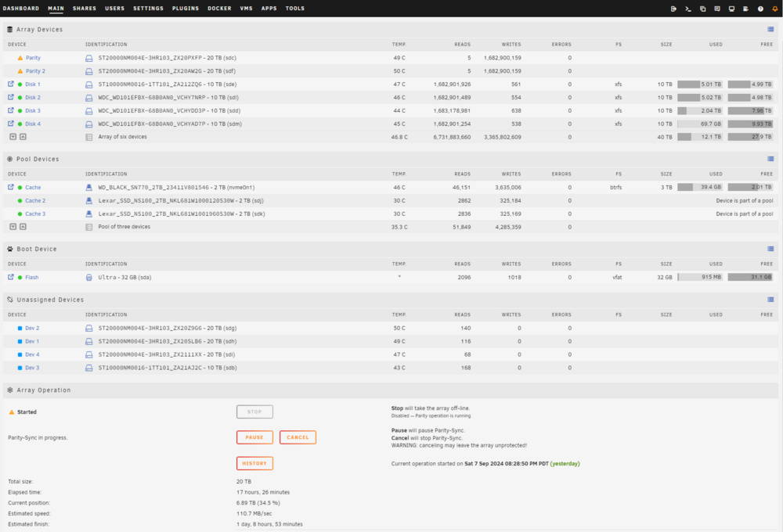Image resolution: width=783 pixels, height=532 pixels.
Task: Click the Boot Device view toggle icon
Action: 770,249
